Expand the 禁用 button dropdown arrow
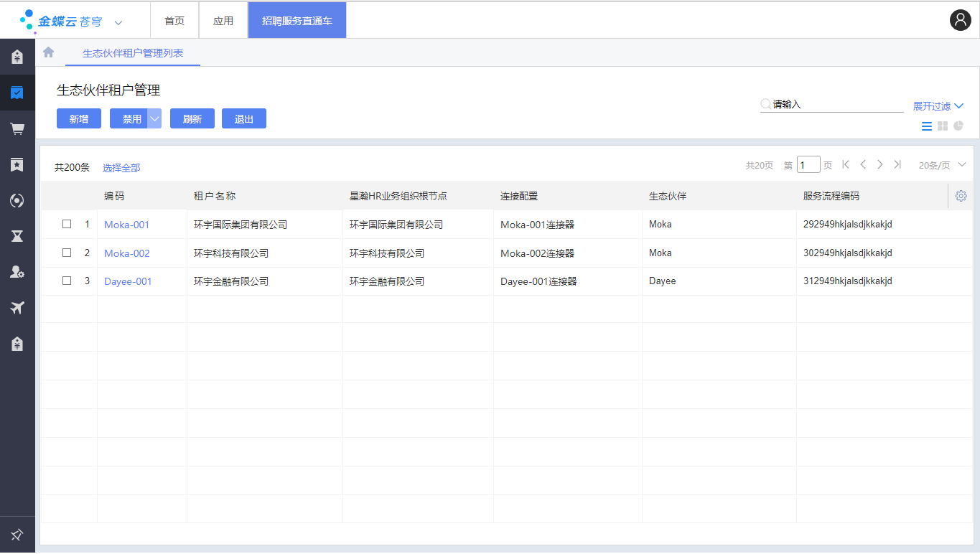The height and width of the screenshot is (554, 980). (154, 119)
